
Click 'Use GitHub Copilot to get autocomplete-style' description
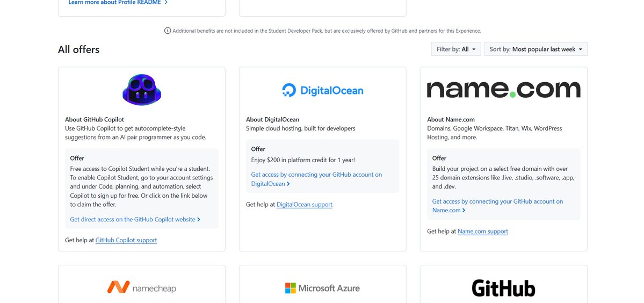pyautogui.click(x=135, y=133)
